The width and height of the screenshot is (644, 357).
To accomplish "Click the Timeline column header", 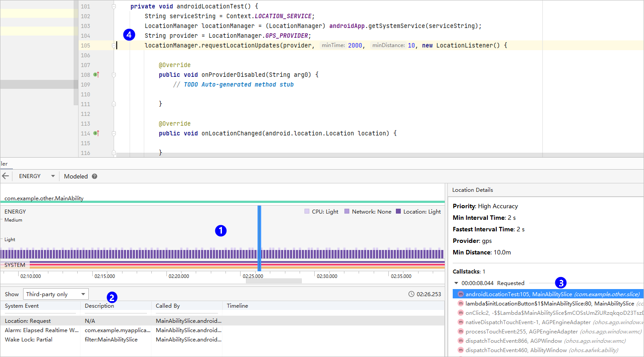I will [333, 306].
